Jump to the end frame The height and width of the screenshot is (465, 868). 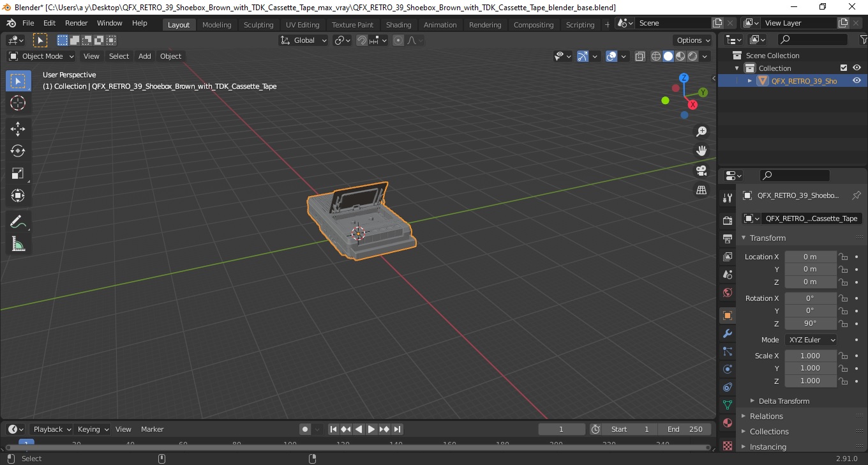397,429
